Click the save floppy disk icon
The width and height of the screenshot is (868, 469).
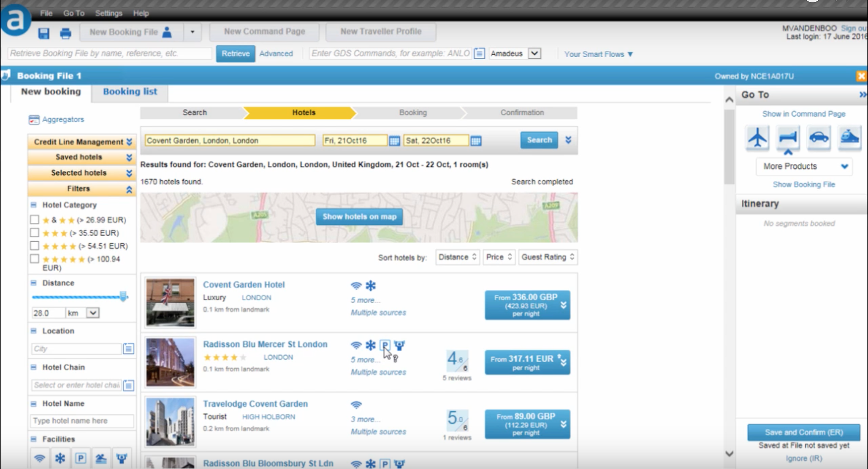(44, 33)
